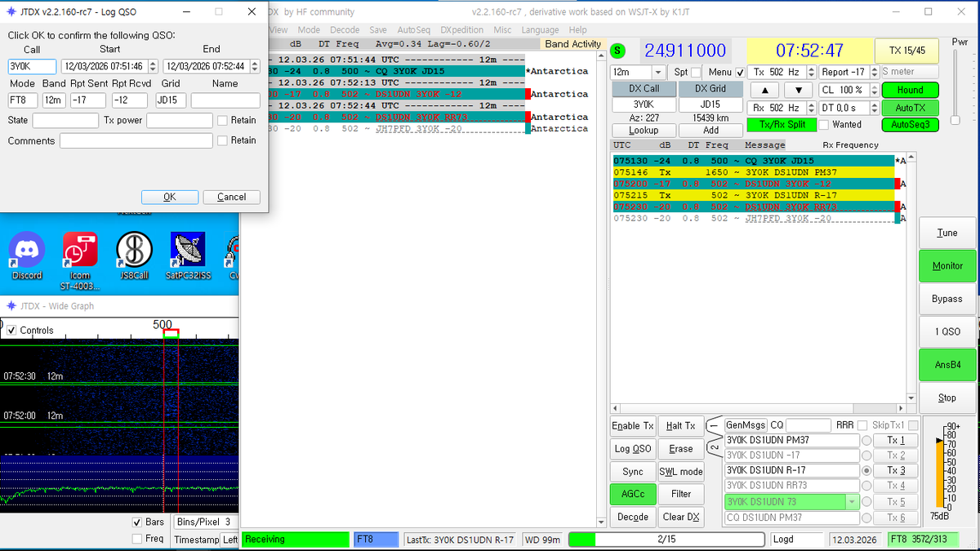Expand the 3Y0K DS1UDN 73 message dropdown
980x551 pixels.
pos(853,502)
